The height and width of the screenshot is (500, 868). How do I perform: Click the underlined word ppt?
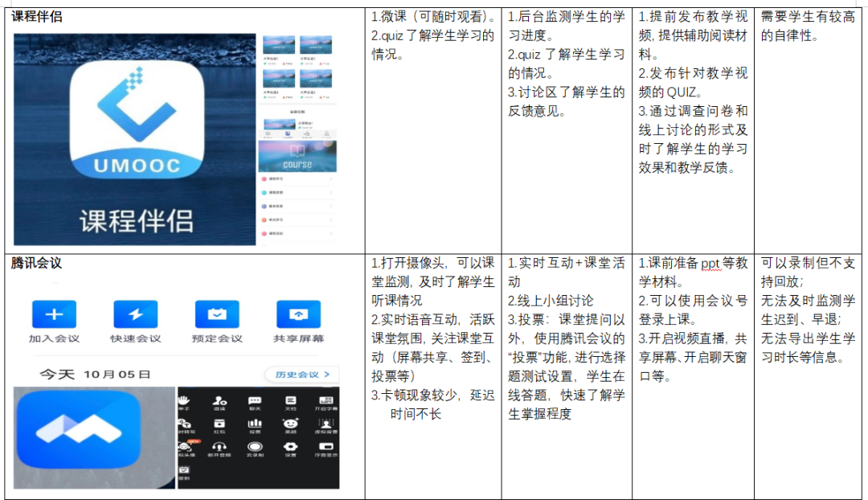pos(711,264)
